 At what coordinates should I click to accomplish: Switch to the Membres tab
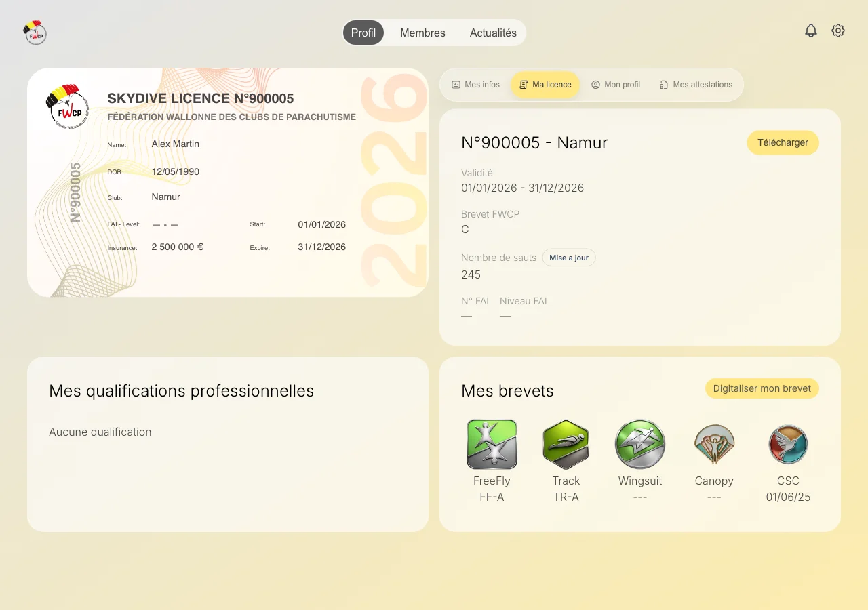[422, 33]
